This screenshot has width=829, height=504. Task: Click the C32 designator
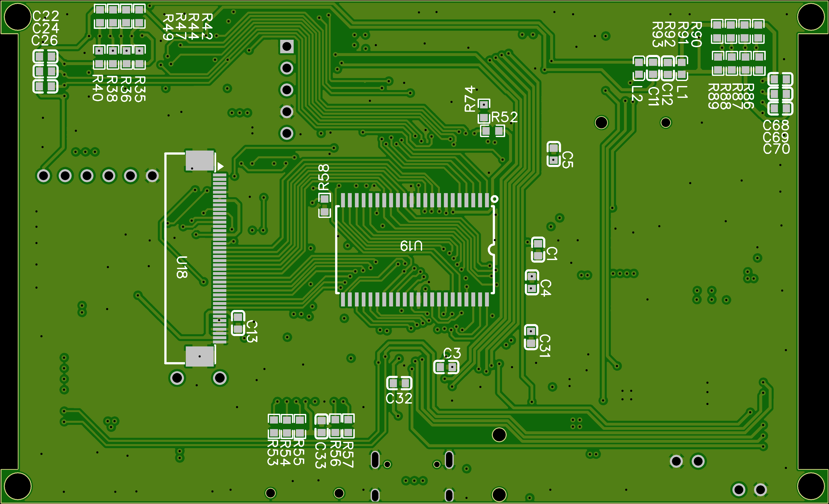point(399,398)
